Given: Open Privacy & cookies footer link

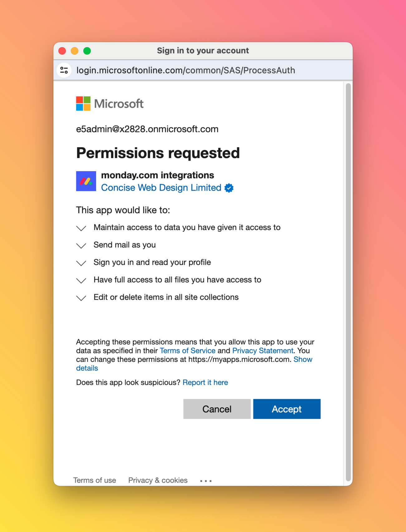Looking at the screenshot, I should click(158, 480).
